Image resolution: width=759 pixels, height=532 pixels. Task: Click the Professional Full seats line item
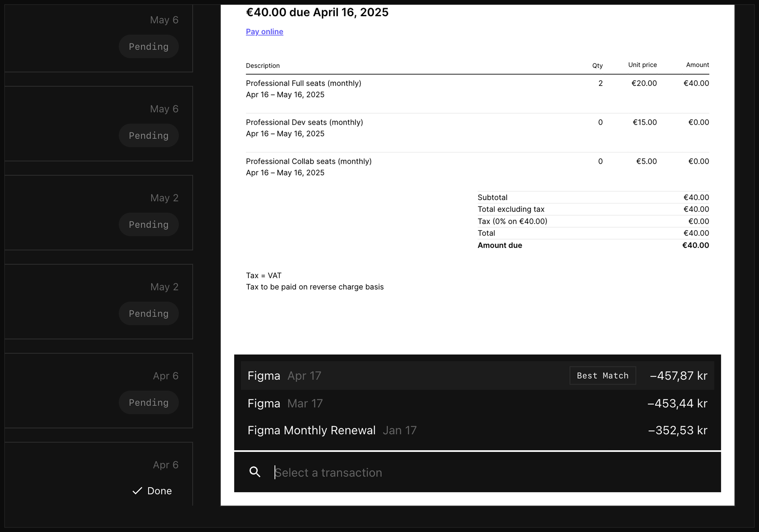(303, 83)
